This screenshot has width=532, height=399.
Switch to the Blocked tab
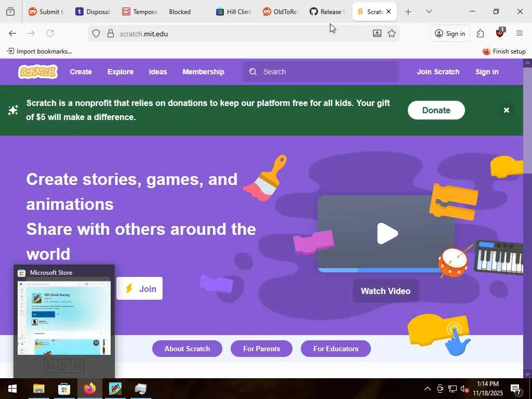(x=187, y=11)
